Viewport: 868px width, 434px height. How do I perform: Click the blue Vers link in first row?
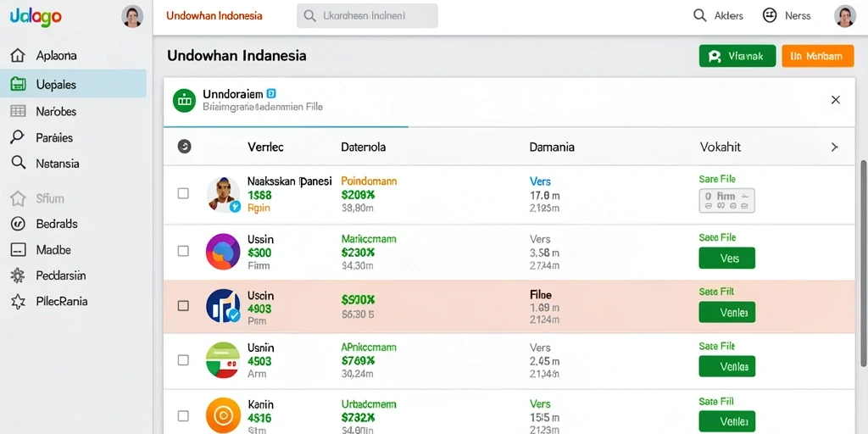(540, 181)
